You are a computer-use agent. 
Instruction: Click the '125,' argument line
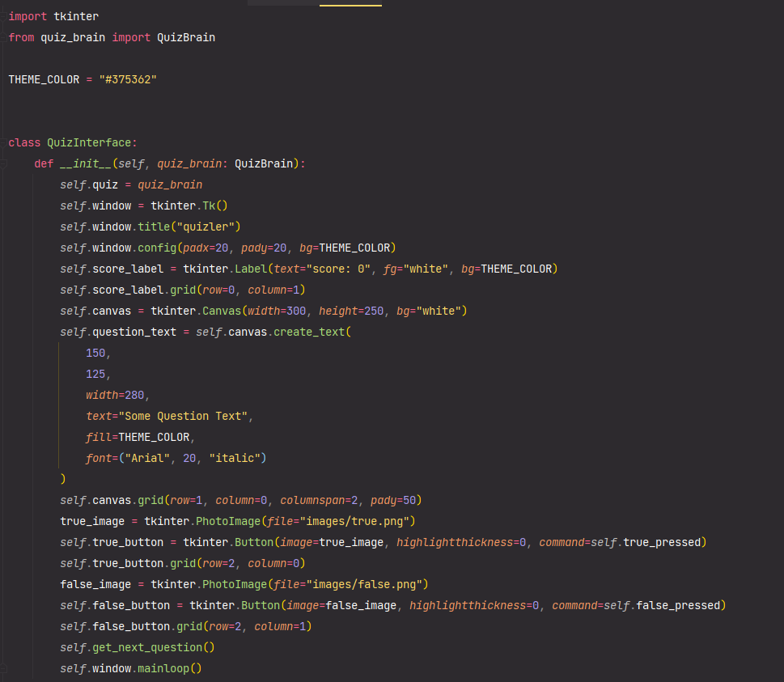pyautogui.click(x=98, y=374)
